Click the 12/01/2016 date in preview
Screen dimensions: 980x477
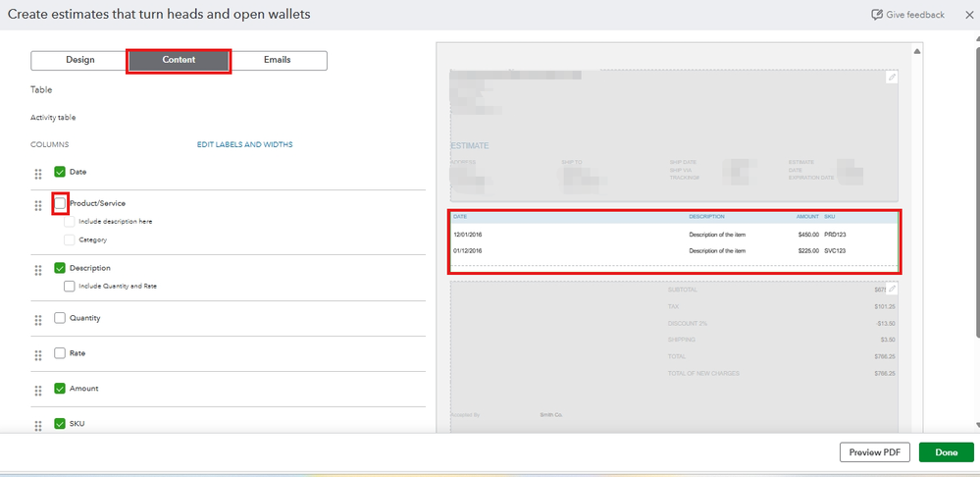(468, 235)
